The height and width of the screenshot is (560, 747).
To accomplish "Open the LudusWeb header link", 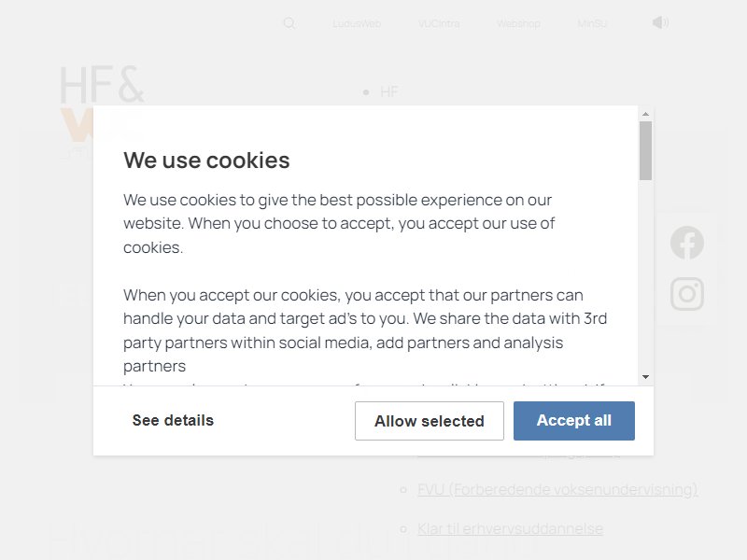I will 357,24.
